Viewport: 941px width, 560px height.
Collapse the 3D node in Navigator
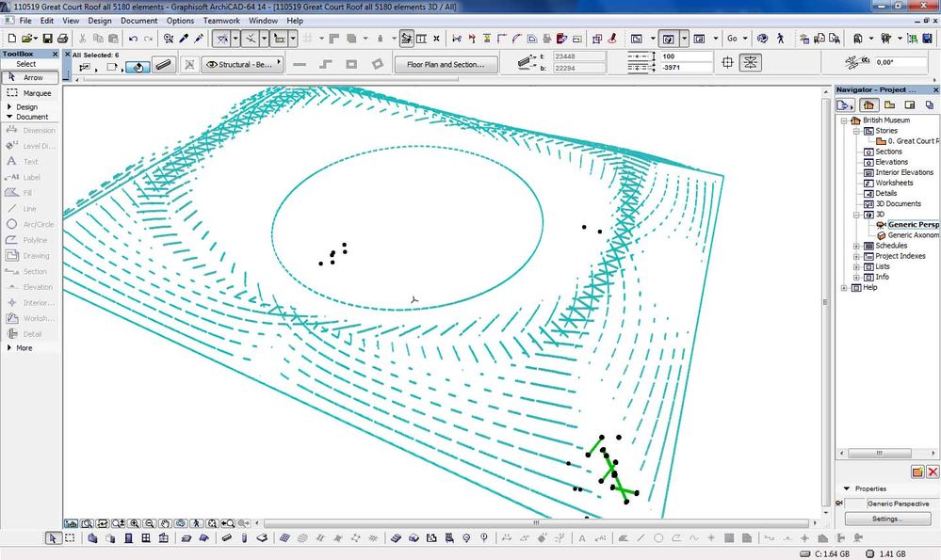856,215
